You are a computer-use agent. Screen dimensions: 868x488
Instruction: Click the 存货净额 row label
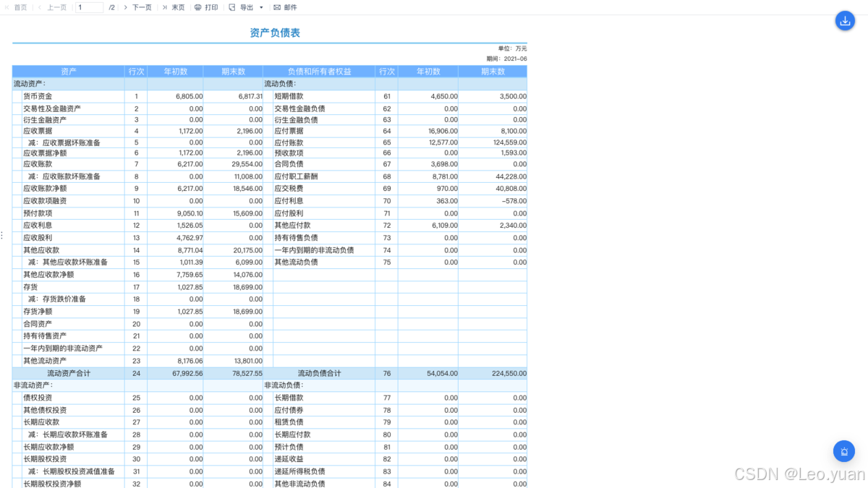point(38,312)
